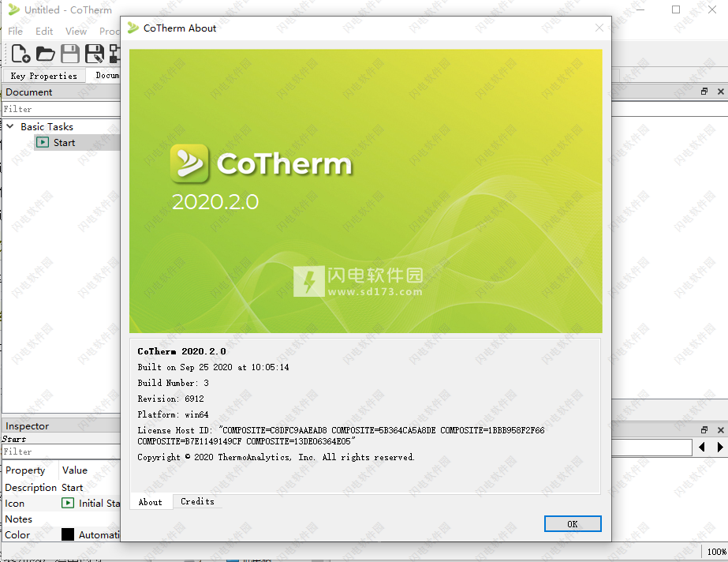Click the right arrow in lower right panel

click(720, 447)
